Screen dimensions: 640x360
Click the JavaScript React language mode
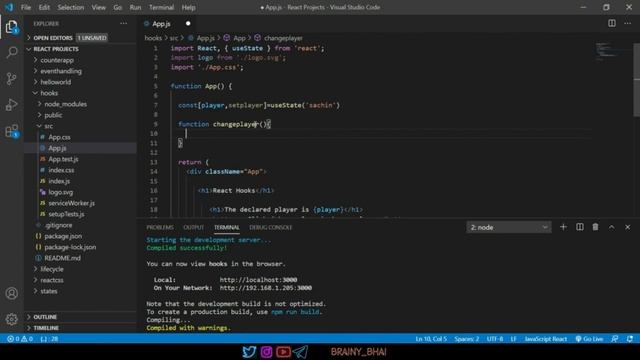click(x=546, y=339)
